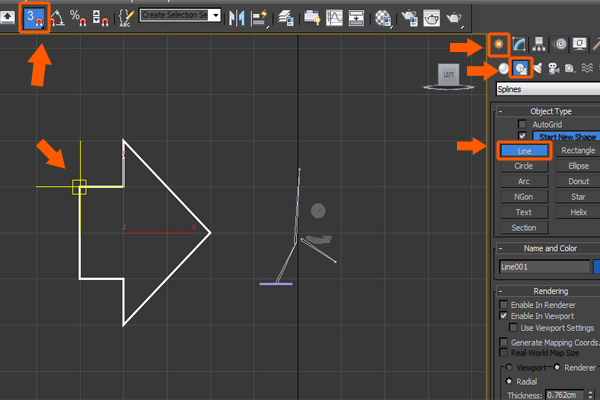Viewport: 600px width, 400px height.
Task: Open the Splines sub-category dropdown
Action: click(x=548, y=89)
